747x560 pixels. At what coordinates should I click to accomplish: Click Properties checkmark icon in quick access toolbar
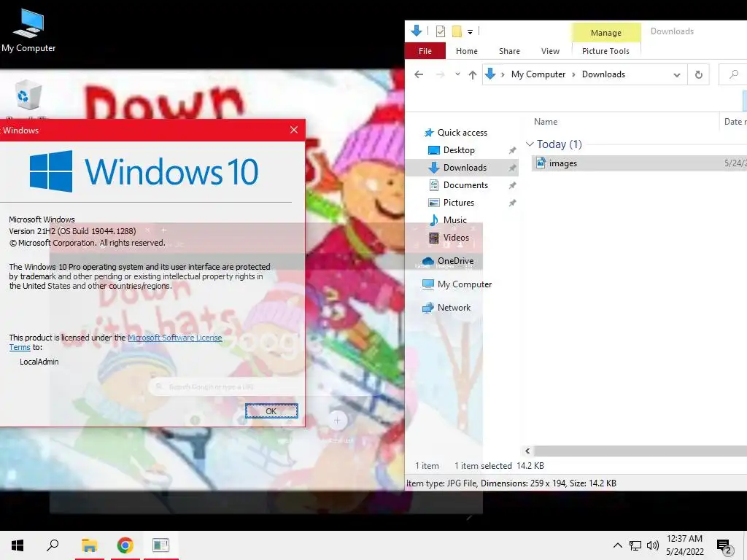pyautogui.click(x=440, y=31)
